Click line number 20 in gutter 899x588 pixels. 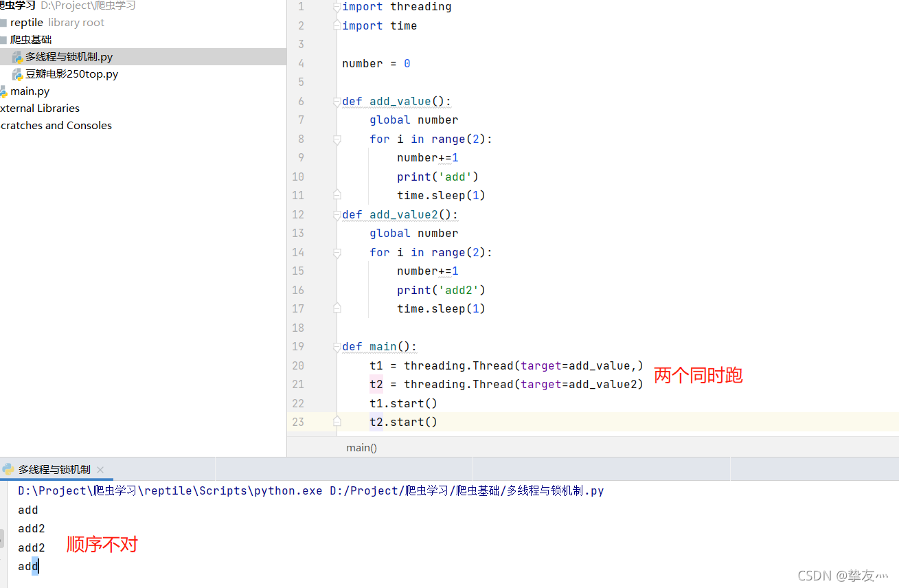click(298, 366)
